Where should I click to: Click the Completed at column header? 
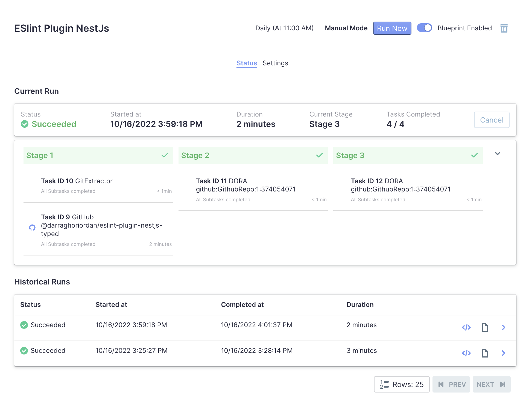point(242,305)
